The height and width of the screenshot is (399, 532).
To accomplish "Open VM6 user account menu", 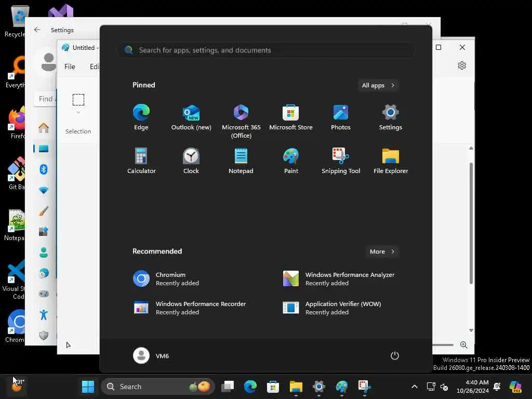I will 151,355.
